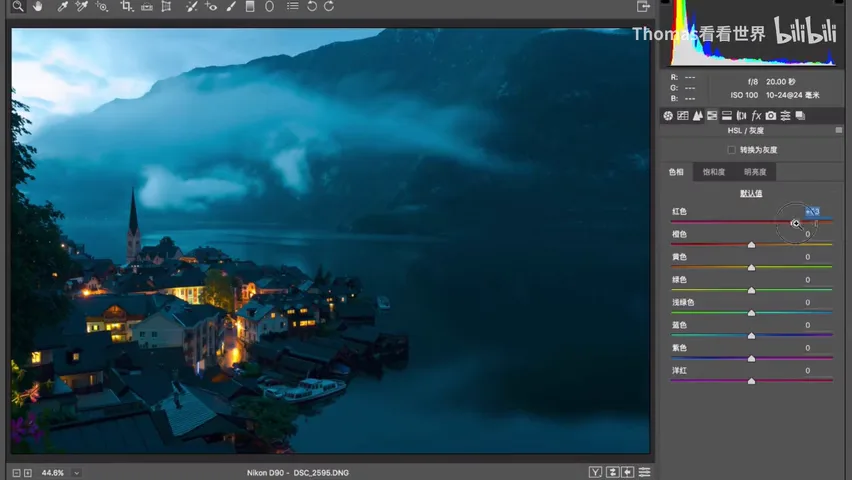This screenshot has height=480, width=852.
Task: Click the 绿色 hue value field
Action: [807, 280]
